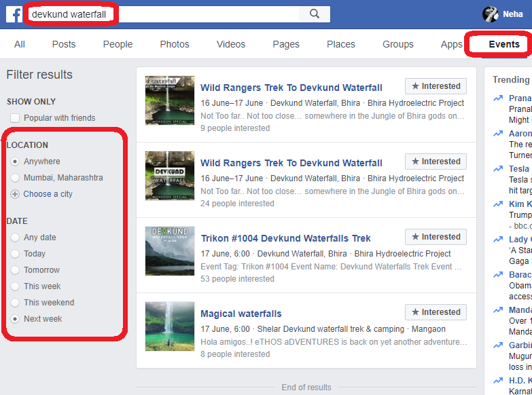Viewport: 532px width, 395px height.
Task: Mark Interested for Trikon #1004 trek
Action: pos(436,237)
